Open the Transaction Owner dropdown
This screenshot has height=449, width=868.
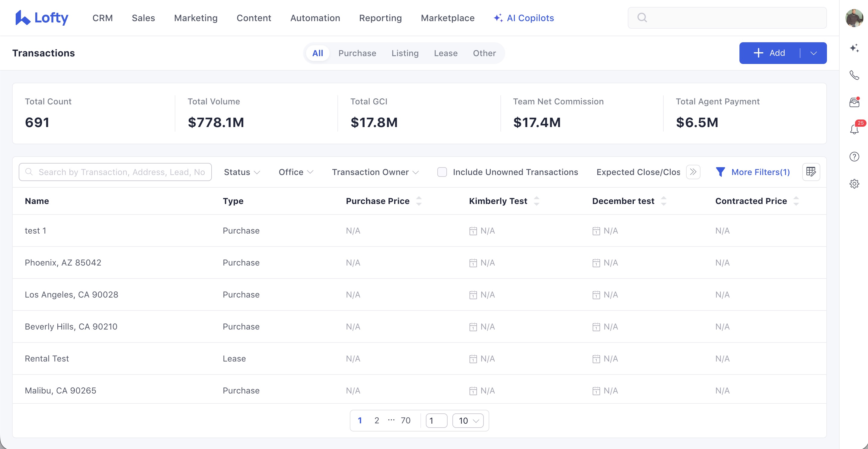click(375, 172)
